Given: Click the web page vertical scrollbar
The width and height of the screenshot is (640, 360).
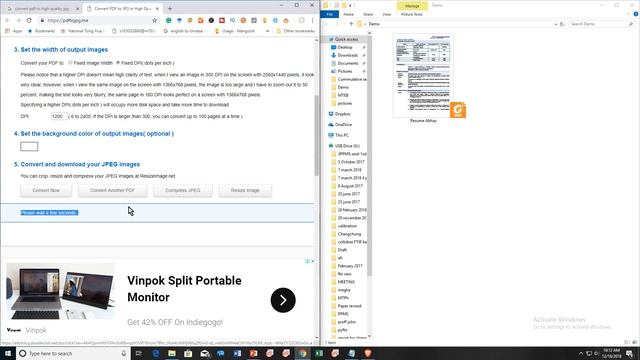Looking at the screenshot, I should [316, 135].
